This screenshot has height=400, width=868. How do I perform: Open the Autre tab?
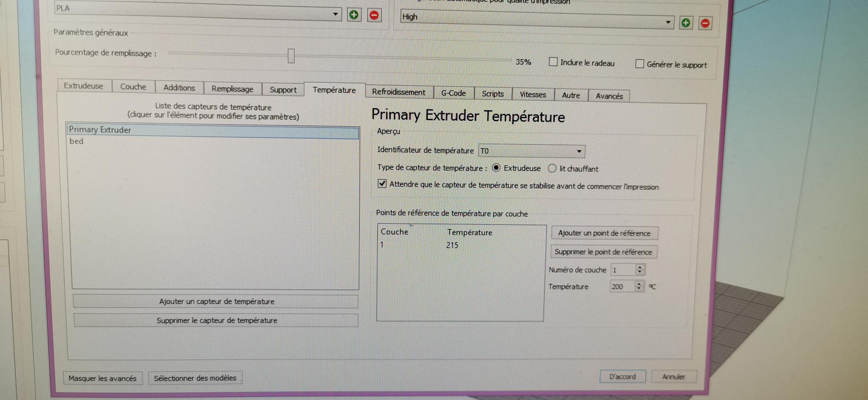pyautogui.click(x=571, y=95)
